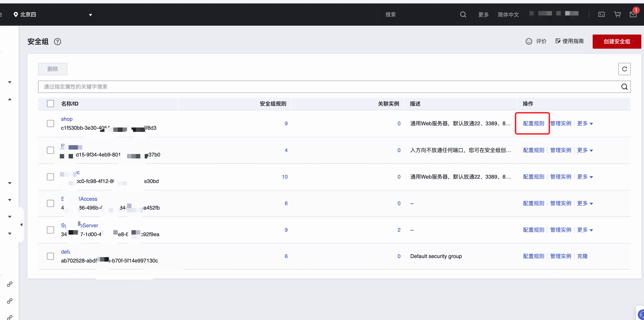Click the refresh list icon button

[624, 69]
